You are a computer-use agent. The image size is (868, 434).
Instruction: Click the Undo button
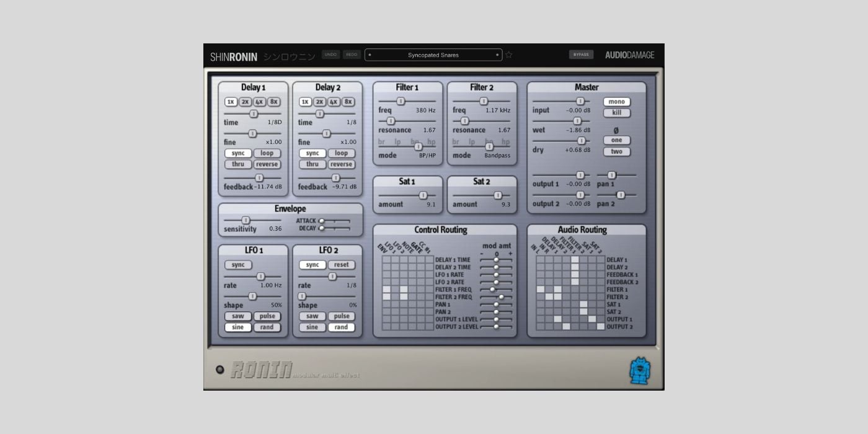click(x=330, y=55)
